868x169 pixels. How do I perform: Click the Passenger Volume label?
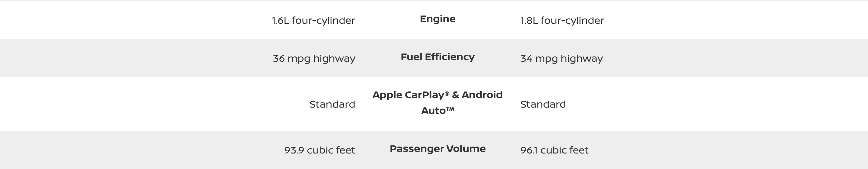click(437, 148)
